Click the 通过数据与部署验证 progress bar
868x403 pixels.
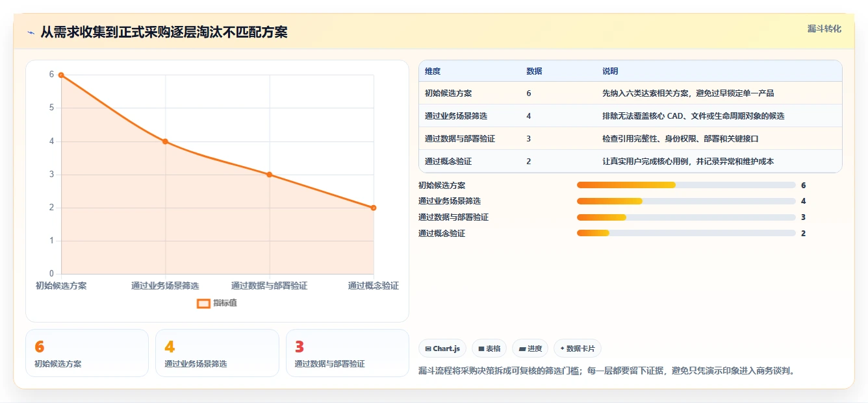pos(686,217)
